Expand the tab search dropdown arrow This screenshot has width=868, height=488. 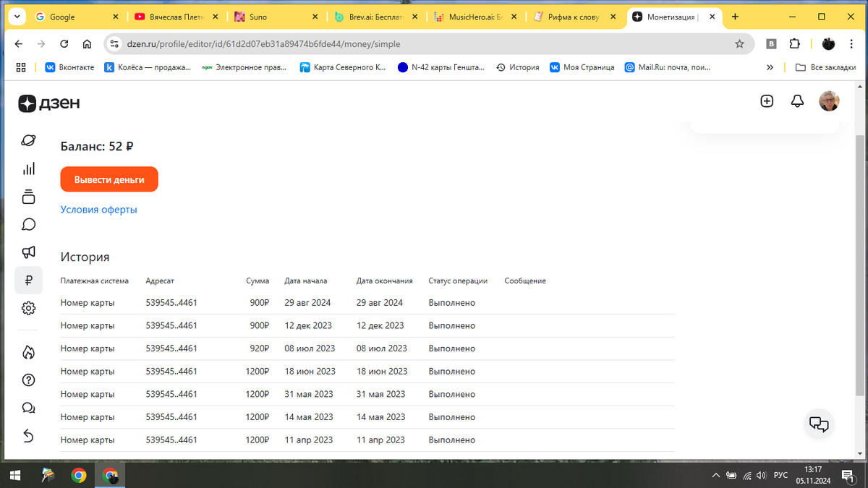tap(16, 17)
